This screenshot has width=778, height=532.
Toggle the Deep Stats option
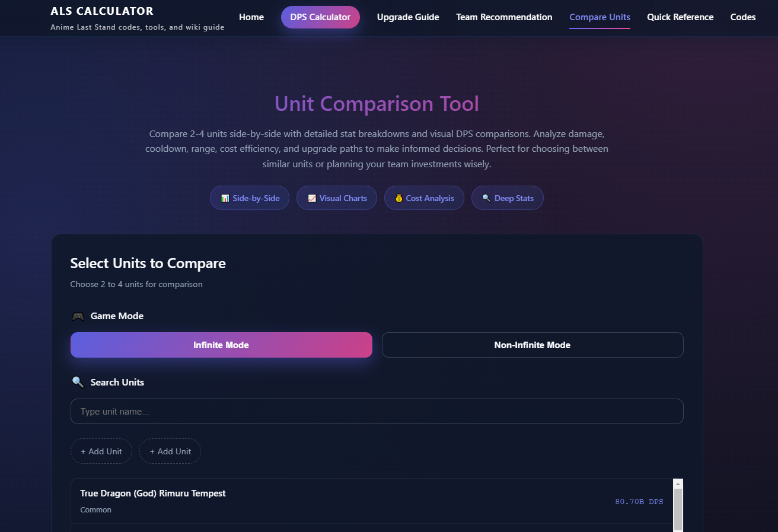(x=508, y=197)
